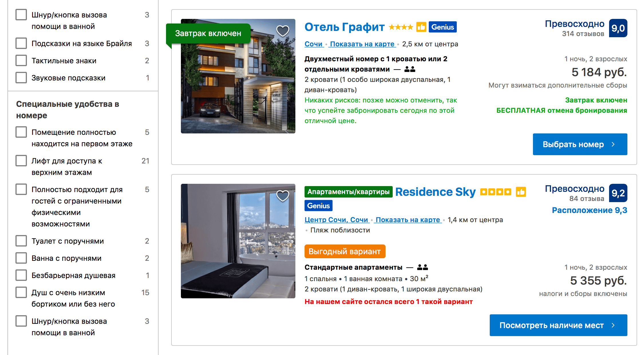Click the 9,2 score badge
This screenshot has width=644, height=355.
[618, 193]
